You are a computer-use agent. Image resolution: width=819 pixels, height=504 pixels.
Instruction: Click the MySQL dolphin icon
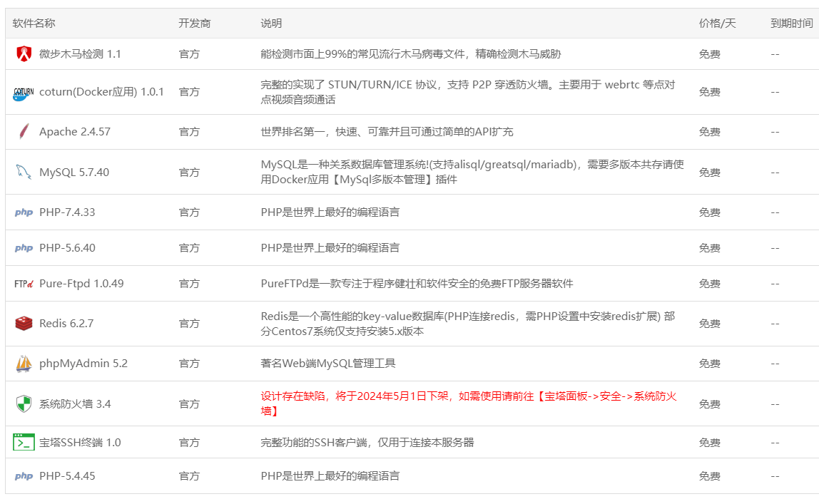pyautogui.click(x=24, y=172)
